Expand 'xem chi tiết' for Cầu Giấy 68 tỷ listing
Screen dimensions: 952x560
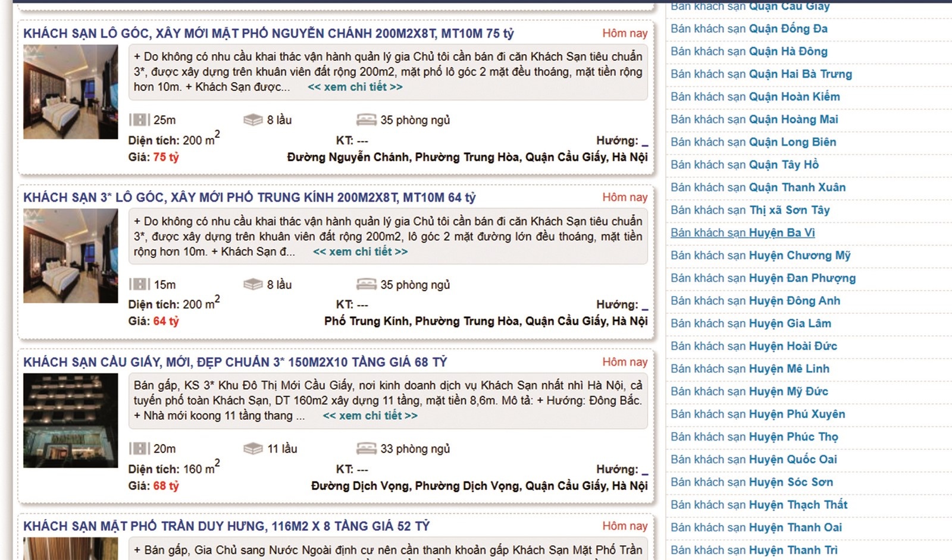369,416
